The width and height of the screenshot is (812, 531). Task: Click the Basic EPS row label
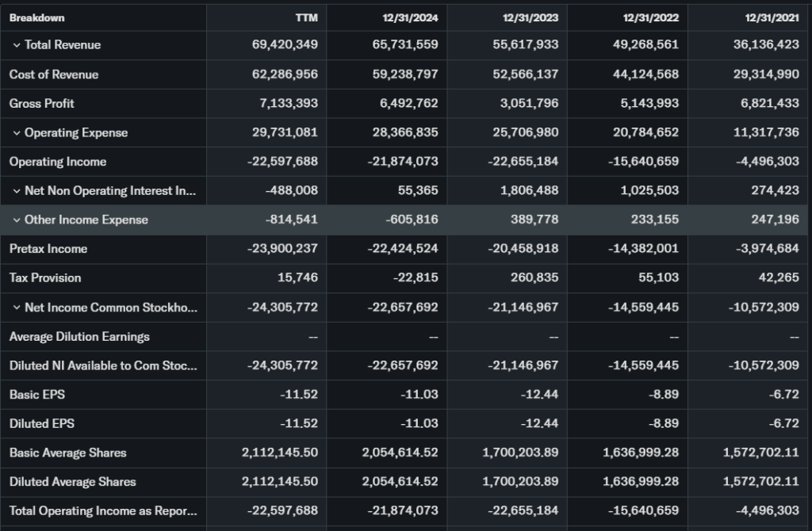(x=36, y=395)
